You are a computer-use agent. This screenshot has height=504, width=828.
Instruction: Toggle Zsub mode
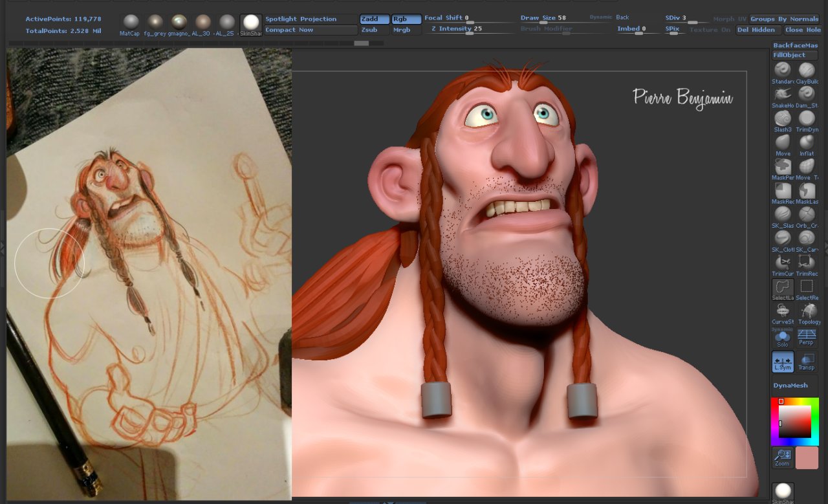pyautogui.click(x=375, y=30)
